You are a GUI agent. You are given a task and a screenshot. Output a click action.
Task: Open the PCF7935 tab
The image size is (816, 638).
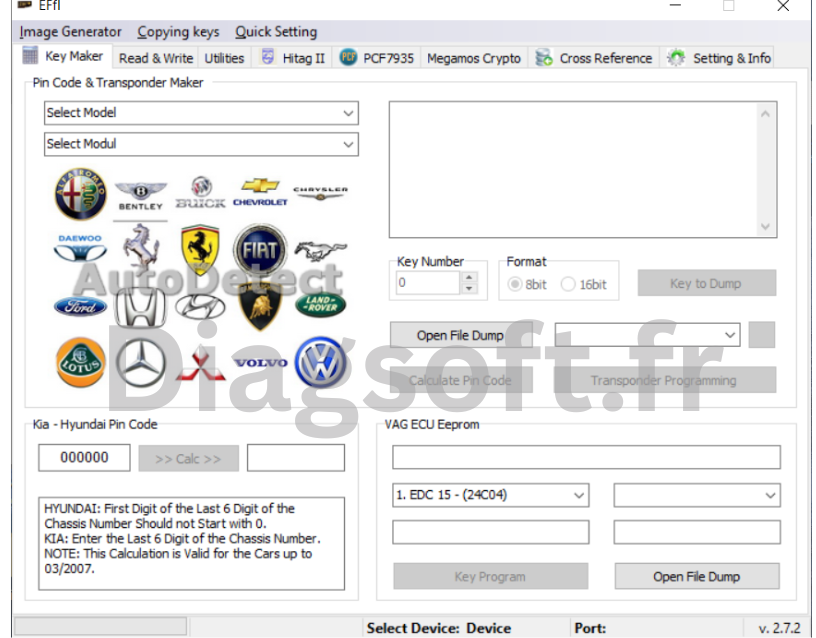pos(377,58)
